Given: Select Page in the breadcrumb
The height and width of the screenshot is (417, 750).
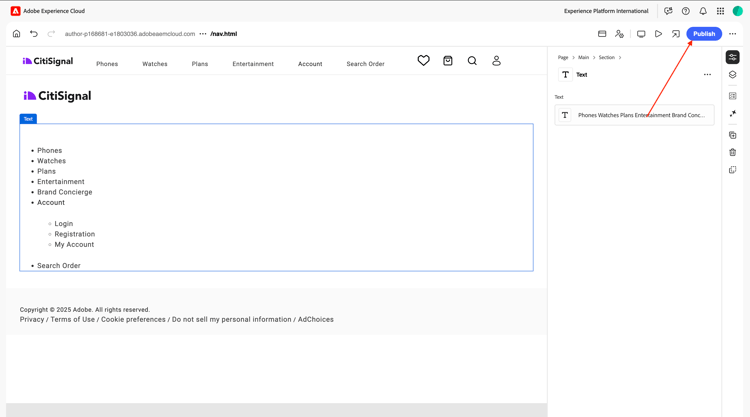Looking at the screenshot, I should pos(563,57).
